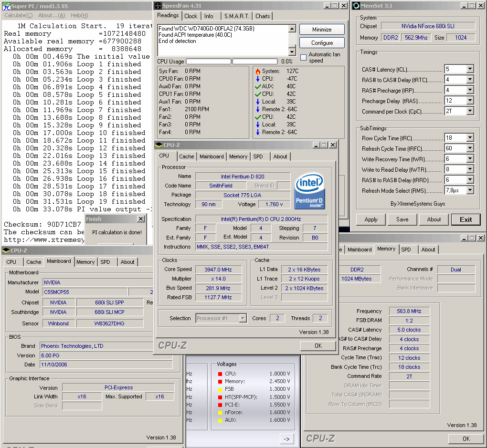Click the BIOS Brand Phoenix Technologies field
487x448 pixels.
coord(106,346)
